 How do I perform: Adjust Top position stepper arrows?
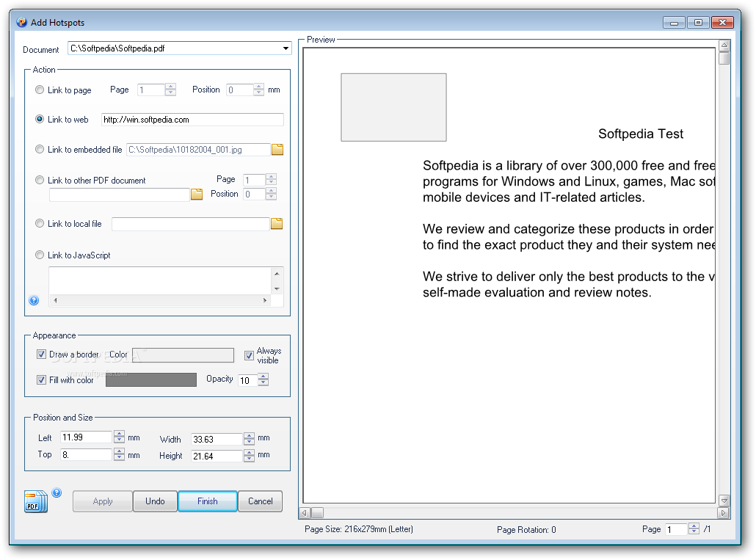pyautogui.click(x=119, y=454)
